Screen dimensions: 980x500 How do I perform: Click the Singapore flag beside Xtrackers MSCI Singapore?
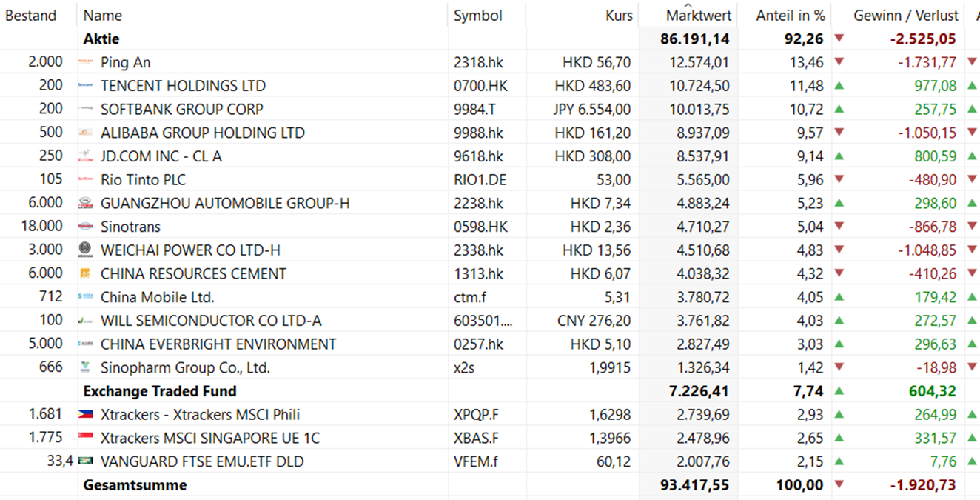pyautogui.click(x=85, y=439)
